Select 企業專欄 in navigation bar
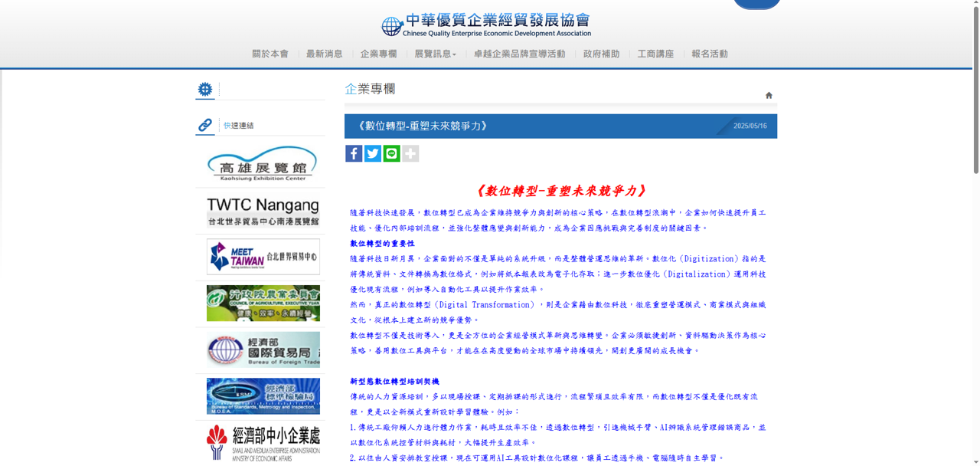Viewport: 980px width, 466px height. pyautogui.click(x=378, y=54)
